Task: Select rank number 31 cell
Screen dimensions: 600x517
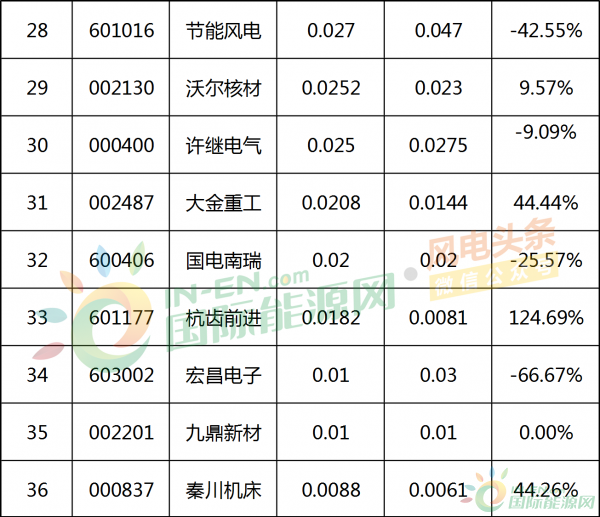Action: pyautogui.click(x=37, y=203)
